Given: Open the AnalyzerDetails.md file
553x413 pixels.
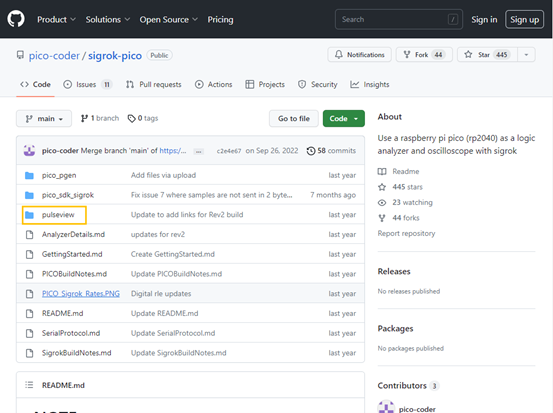Looking at the screenshot, I should pos(73,235).
